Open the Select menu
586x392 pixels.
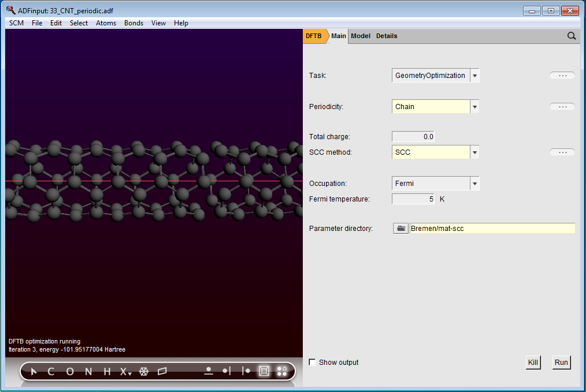(x=79, y=23)
